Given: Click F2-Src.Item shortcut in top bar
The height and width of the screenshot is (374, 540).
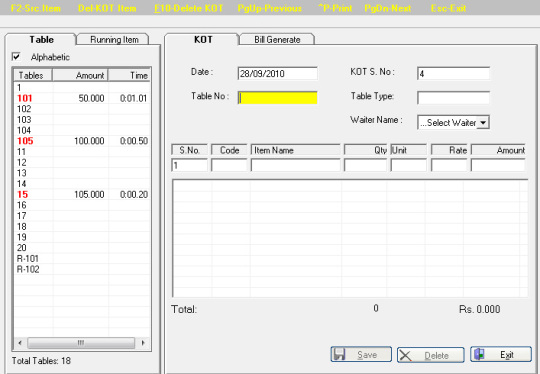Looking at the screenshot, I should point(35,8).
